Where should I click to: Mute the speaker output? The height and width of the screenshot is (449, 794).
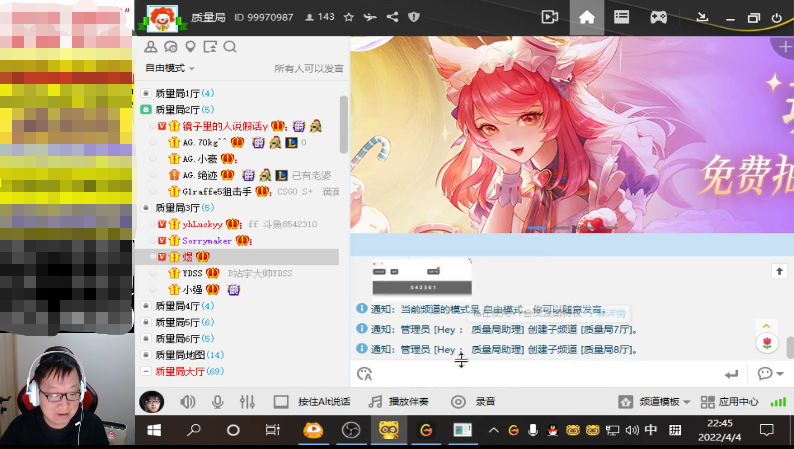[x=187, y=402]
